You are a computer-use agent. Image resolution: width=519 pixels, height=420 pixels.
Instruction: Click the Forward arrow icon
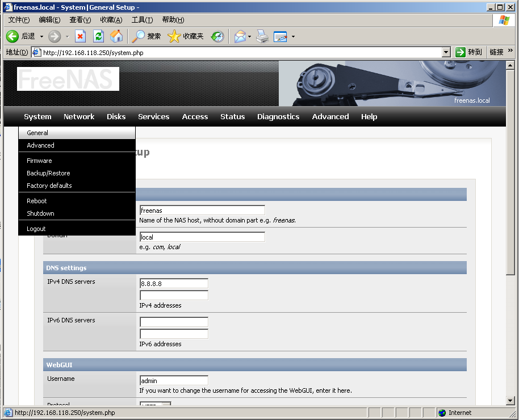(x=55, y=36)
